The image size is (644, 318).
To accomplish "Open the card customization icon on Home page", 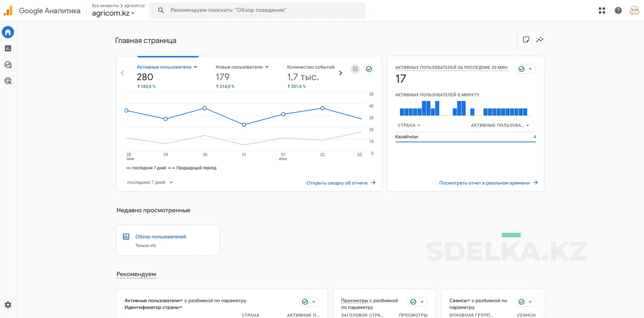I will [526, 39].
